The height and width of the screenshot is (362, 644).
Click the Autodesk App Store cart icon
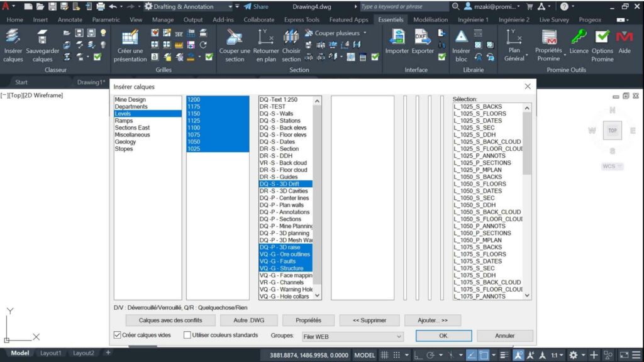[x=530, y=6]
